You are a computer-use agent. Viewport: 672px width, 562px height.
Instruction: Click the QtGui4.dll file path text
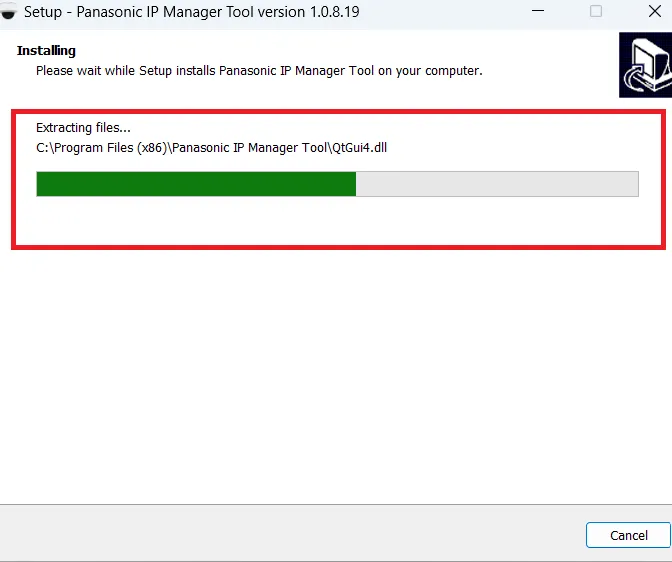point(211,147)
